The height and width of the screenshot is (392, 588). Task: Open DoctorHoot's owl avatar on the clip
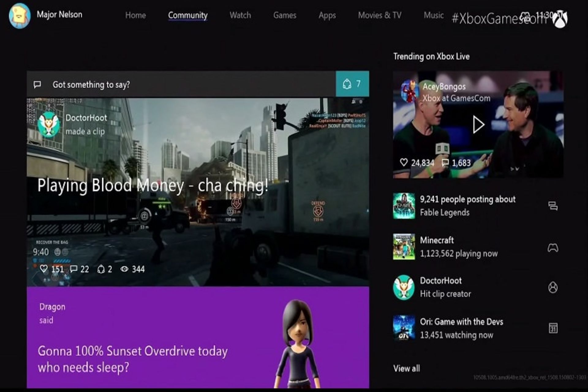click(x=48, y=124)
